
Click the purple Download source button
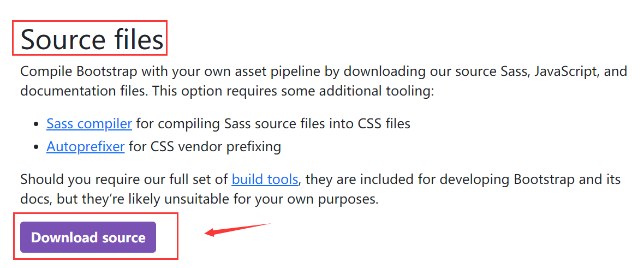(x=88, y=237)
